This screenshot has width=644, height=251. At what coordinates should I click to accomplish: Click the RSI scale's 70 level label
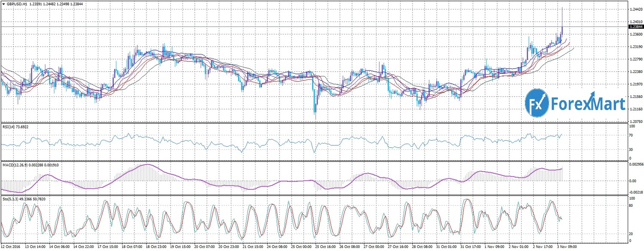coord(631,136)
